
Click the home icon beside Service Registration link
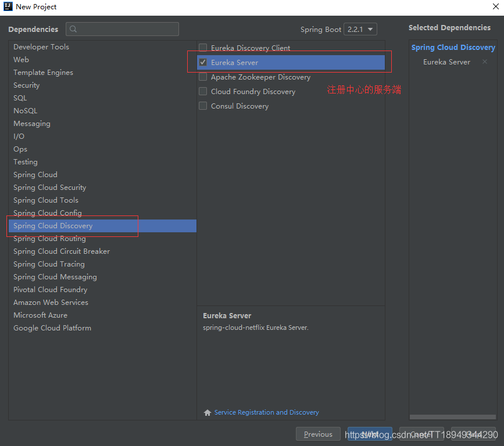point(208,412)
